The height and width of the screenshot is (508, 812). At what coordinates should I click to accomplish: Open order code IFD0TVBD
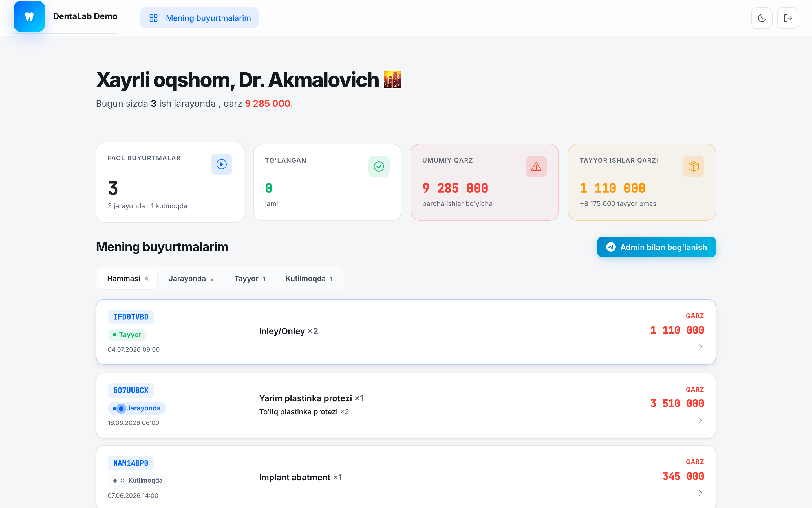[x=131, y=317]
